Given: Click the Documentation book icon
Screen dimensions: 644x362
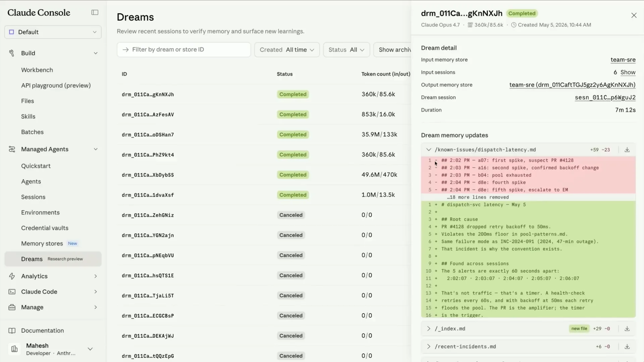Looking at the screenshot, I should [x=12, y=330].
